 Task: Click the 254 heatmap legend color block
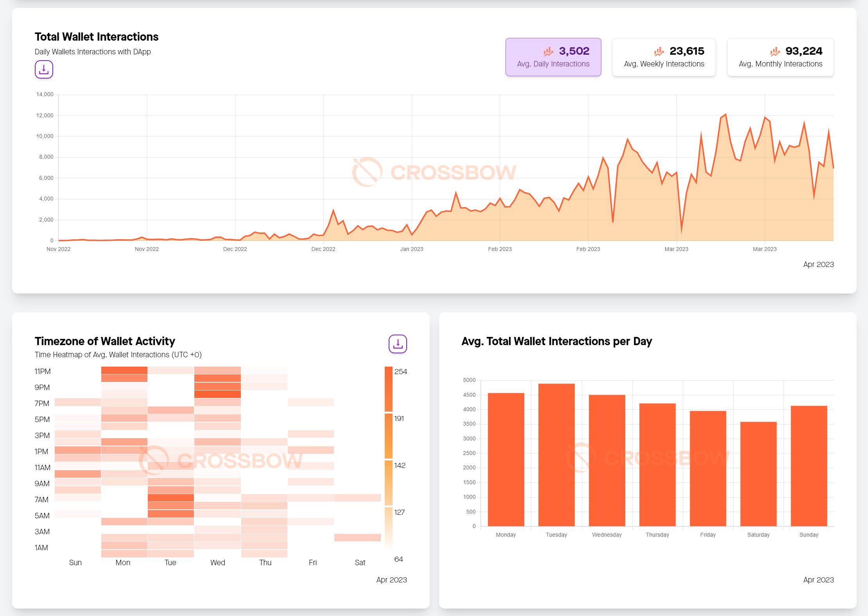[388, 389]
